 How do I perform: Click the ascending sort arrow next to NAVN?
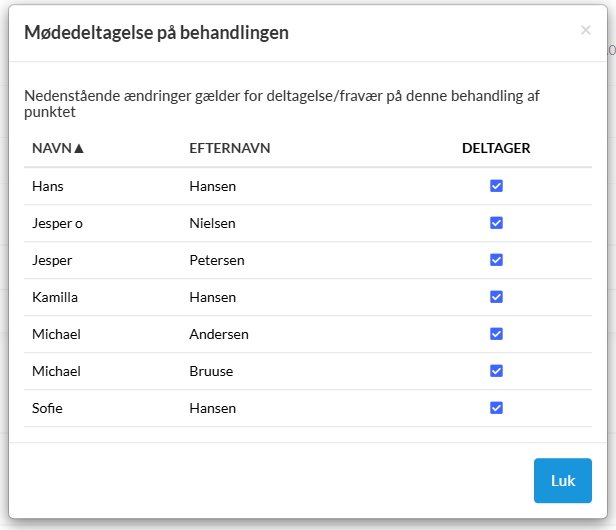79,149
